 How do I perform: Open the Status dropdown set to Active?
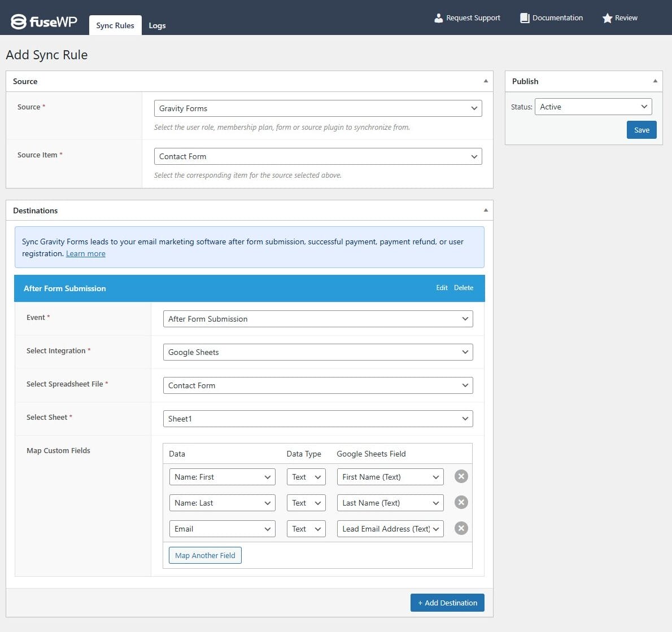click(x=593, y=107)
